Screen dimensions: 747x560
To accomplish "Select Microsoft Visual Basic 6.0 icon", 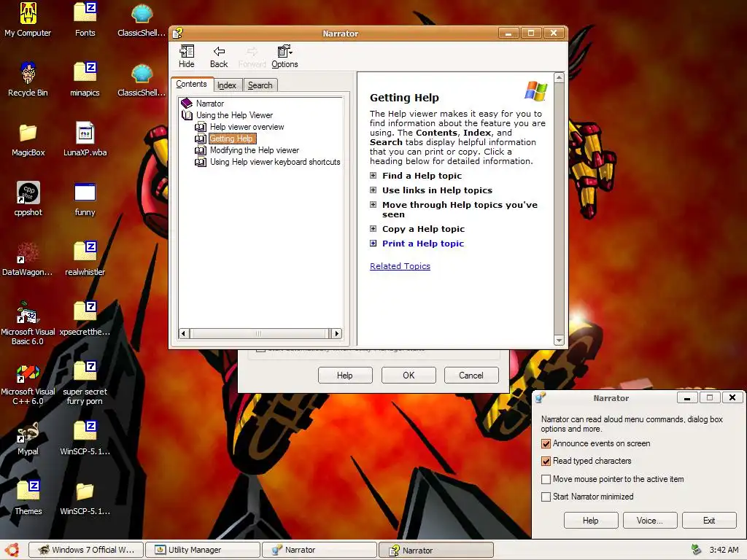I will (28, 324).
